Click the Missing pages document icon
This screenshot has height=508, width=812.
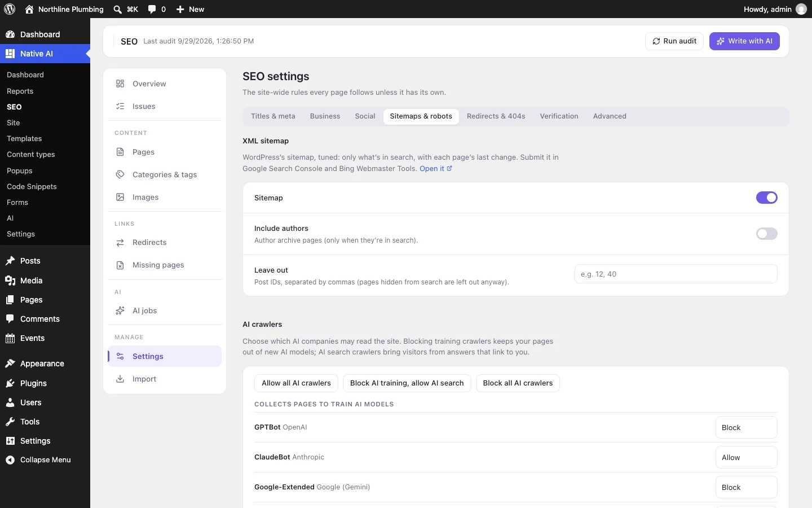click(120, 265)
